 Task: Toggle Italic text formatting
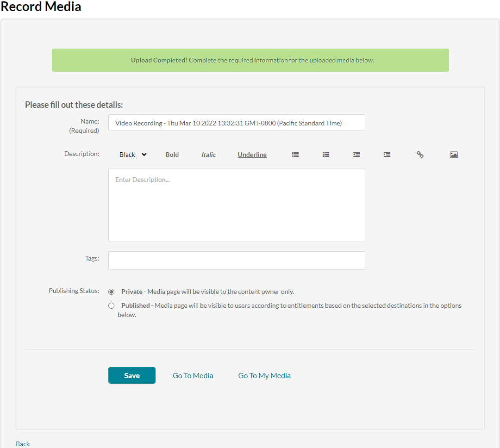208,155
